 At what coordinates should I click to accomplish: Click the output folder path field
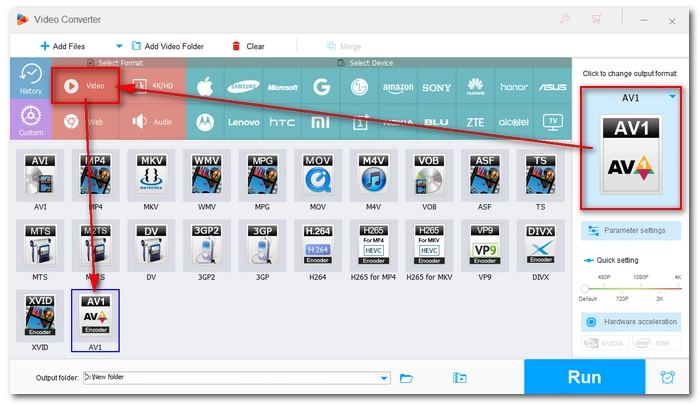[237, 378]
